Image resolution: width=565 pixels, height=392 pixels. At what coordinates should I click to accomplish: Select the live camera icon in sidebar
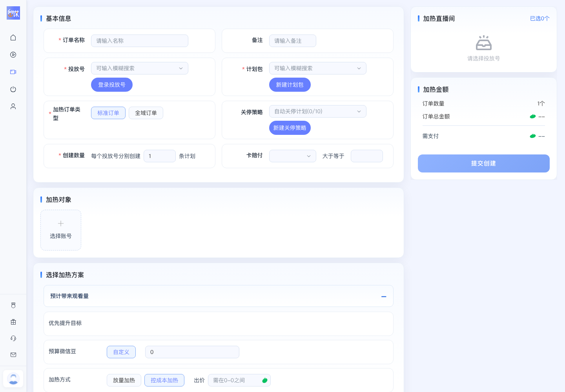tap(13, 72)
